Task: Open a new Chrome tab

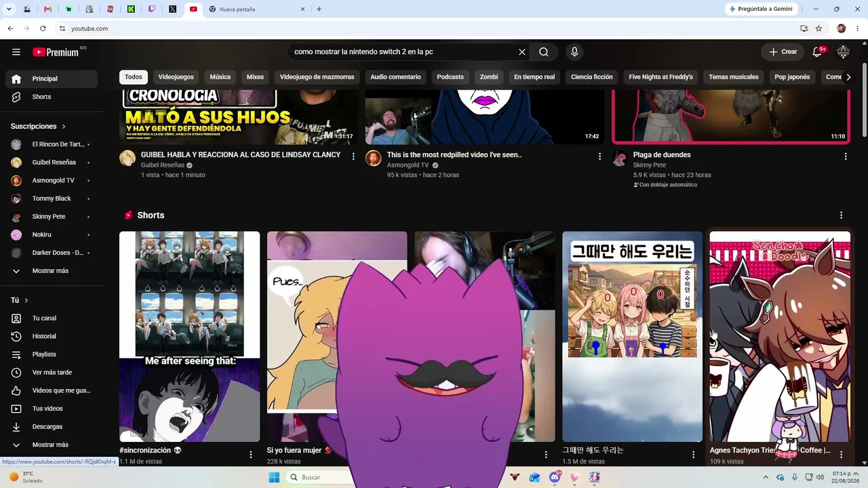Action: 319,9
